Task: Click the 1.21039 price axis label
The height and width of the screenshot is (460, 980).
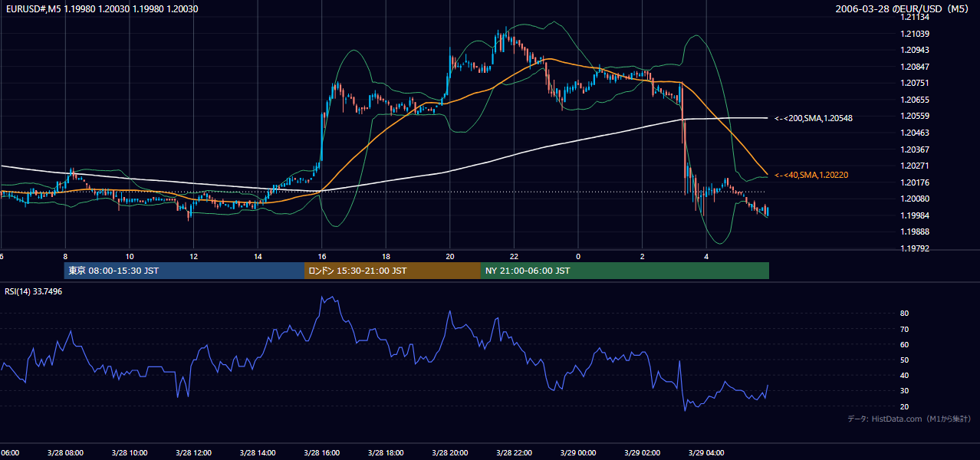Action: pyautogui.click(x=915, y=34)
